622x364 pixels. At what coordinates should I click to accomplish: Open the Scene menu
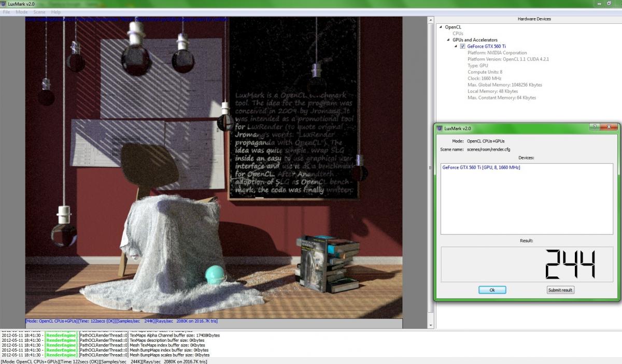coord(39,12)
